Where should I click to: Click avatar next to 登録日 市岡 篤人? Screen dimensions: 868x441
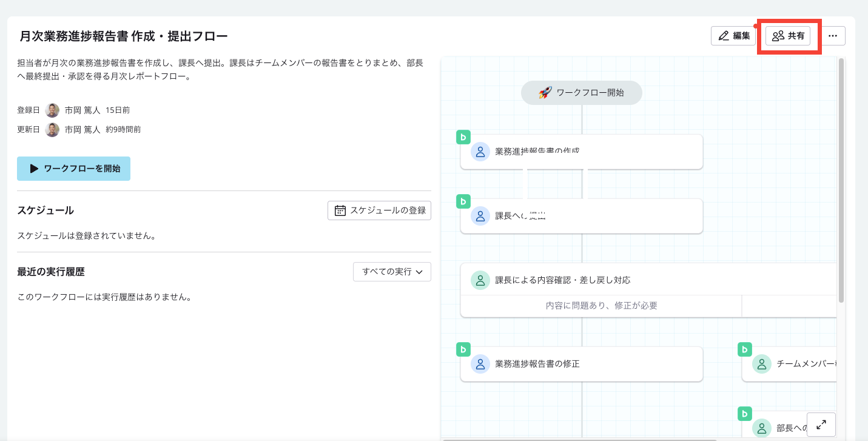tap(53, 110)
